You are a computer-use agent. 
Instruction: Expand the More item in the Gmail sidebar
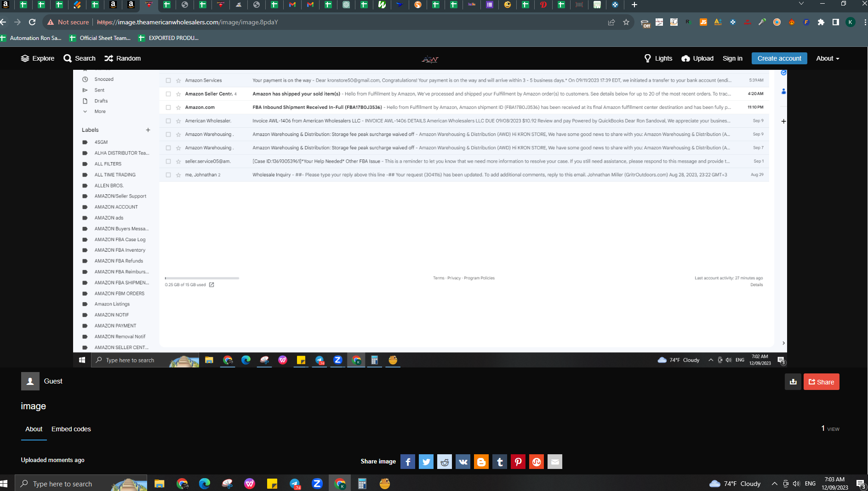coord(100,112)
